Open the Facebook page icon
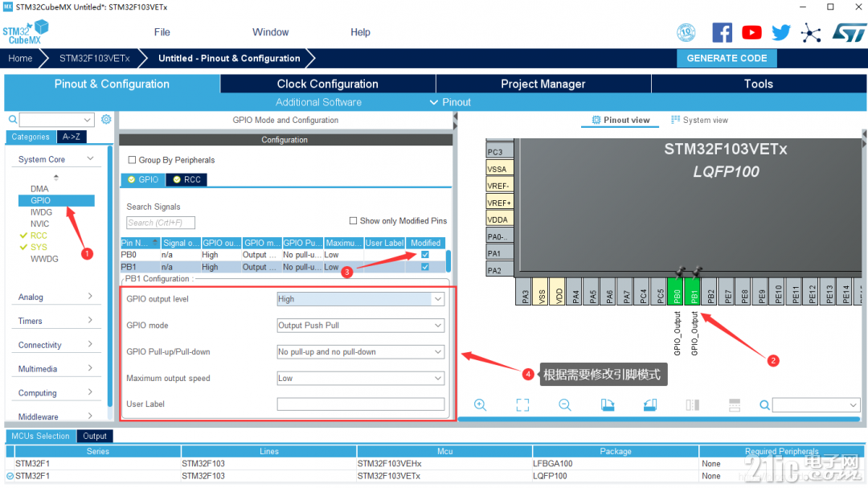This screenshot has height=488, width=868. tap(722, 33)
